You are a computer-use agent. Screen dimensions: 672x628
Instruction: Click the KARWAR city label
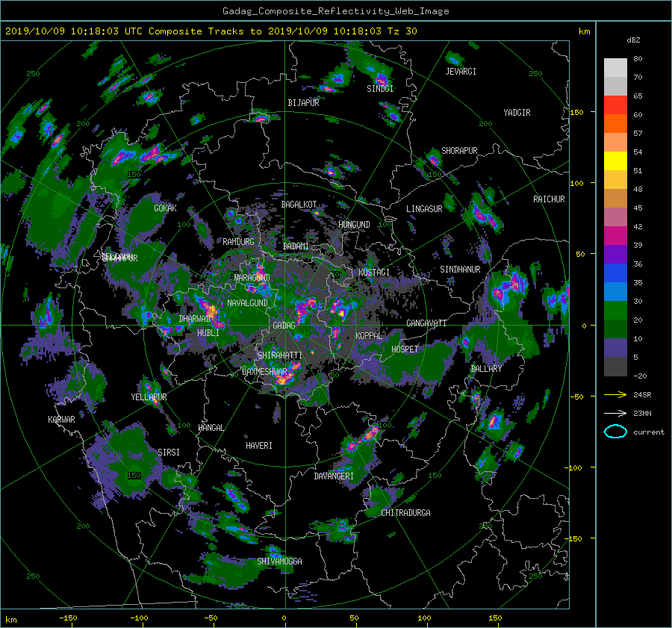click(61, 420)
